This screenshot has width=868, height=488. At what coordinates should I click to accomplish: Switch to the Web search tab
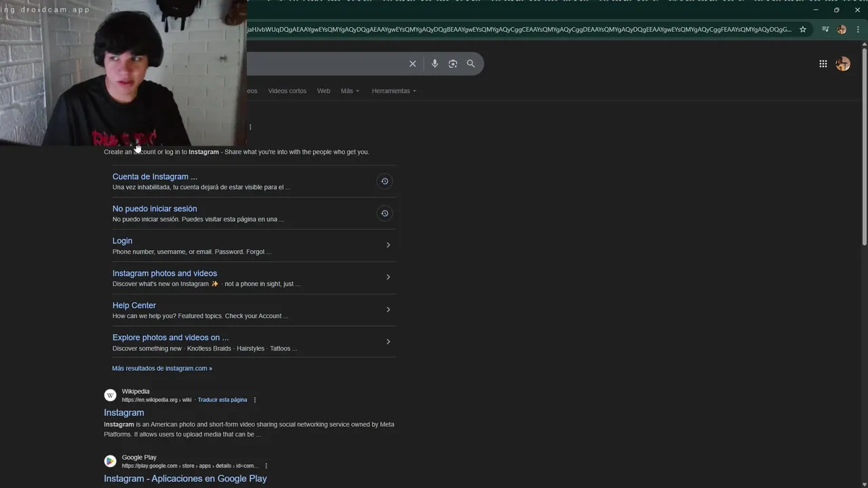(x=323, y=91)
